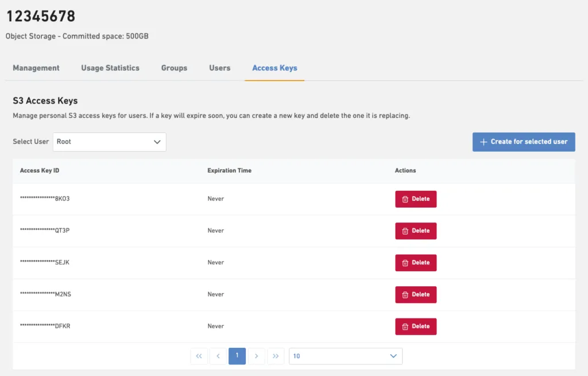Jump to first page of keys
588x376 pixels.
pyautogui.click(x=199, y=356)
